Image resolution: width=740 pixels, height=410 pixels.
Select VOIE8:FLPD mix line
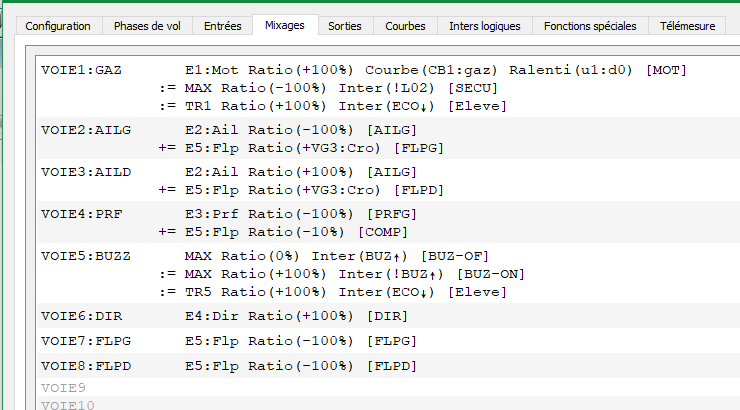click(388, 366)
